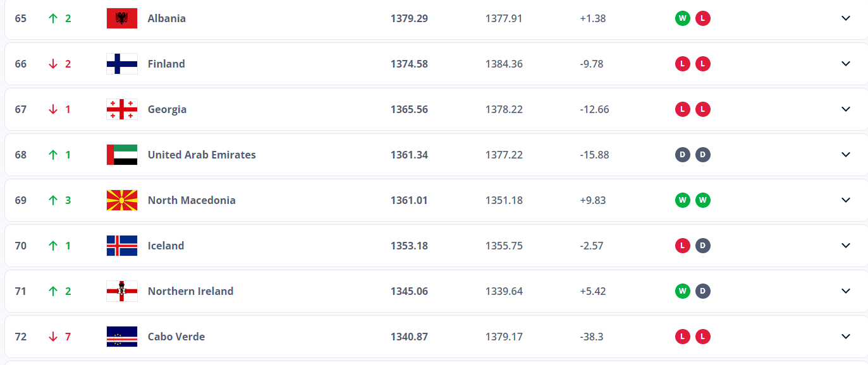Click the Cabo Verde flag icon

122,337
